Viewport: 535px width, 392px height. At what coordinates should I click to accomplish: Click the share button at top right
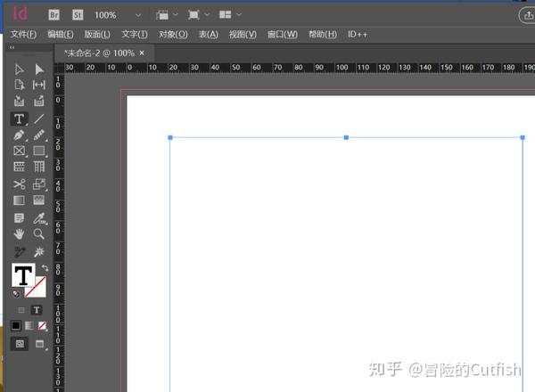click(528, 15)
